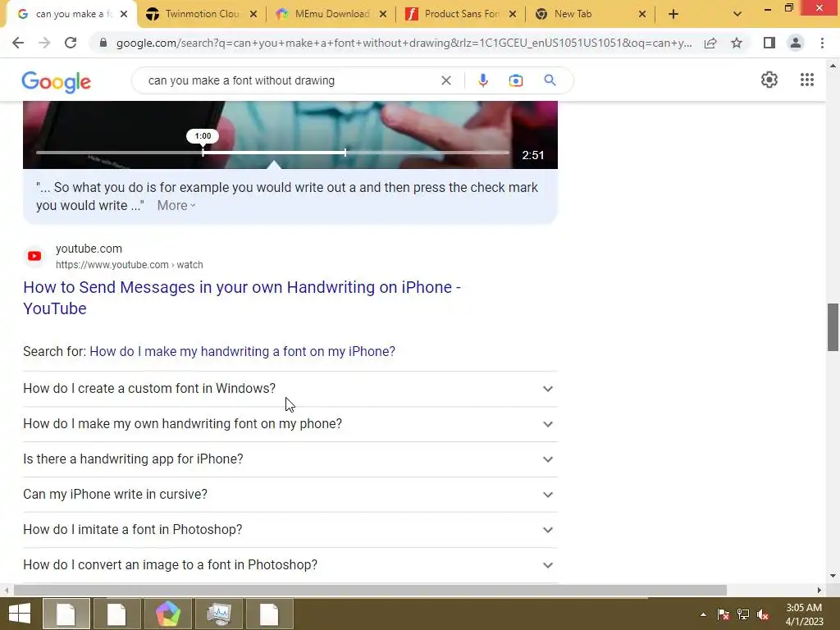Go back with the browser back arrow
This screenshot has height=630, width=840.
[x=18, y=43]
